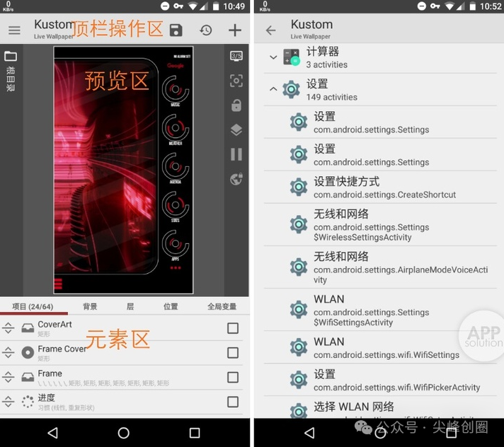This screenshot has width=504, height=447.
Task: Check the Frame item checkbox
Action: click(233, 377)
